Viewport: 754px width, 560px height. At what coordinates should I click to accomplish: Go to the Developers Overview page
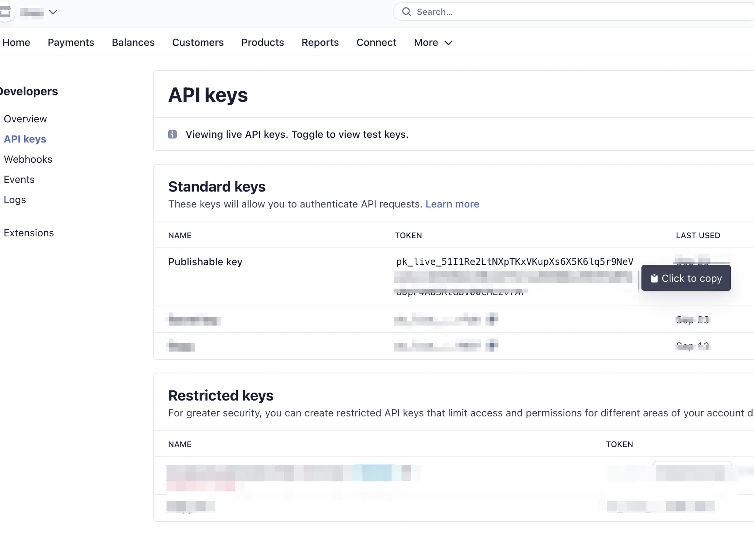25,119
